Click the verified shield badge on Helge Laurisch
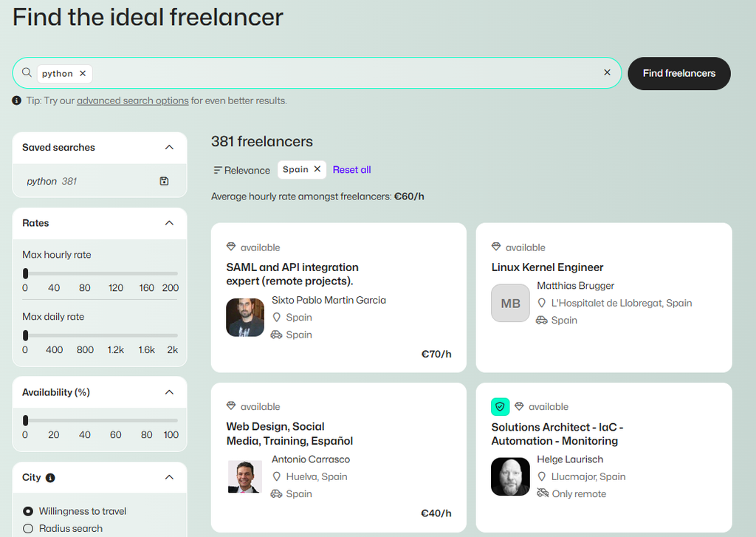 [x=500, y=407]
